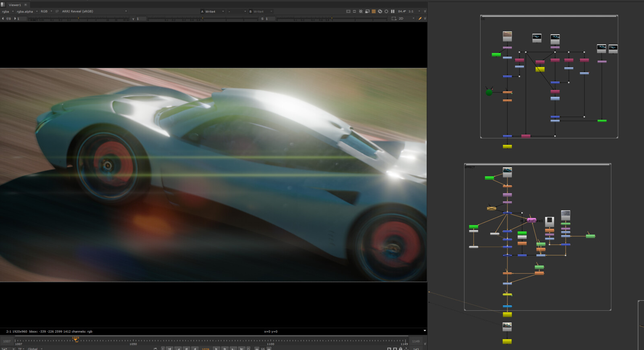The image size is (644, 350).
Task: Click the timeline playhead at frame 1029
Action: pyautogui.click(x=76, y=340)
